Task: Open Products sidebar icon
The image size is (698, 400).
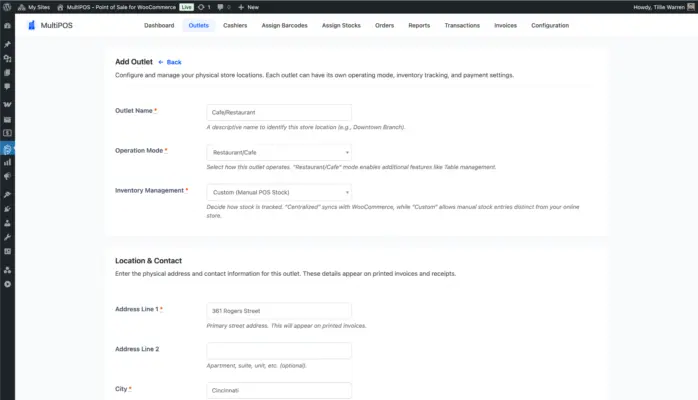Action: 7,119
